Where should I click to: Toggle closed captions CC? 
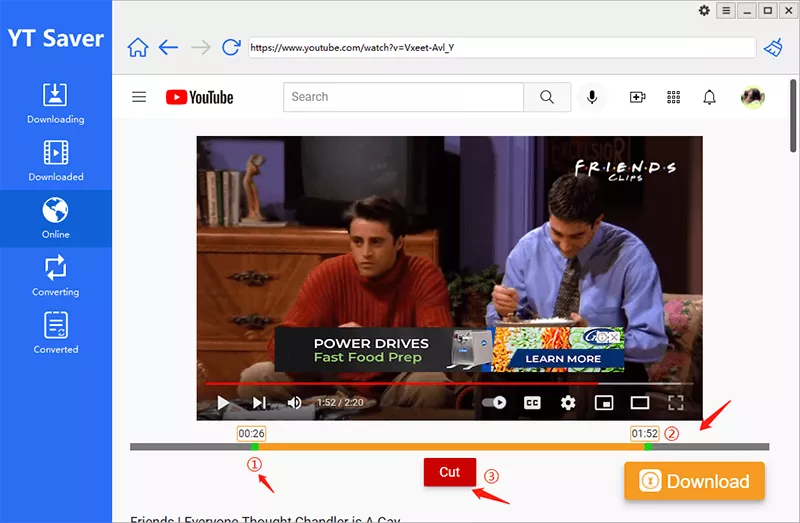[x=532, y=403]
